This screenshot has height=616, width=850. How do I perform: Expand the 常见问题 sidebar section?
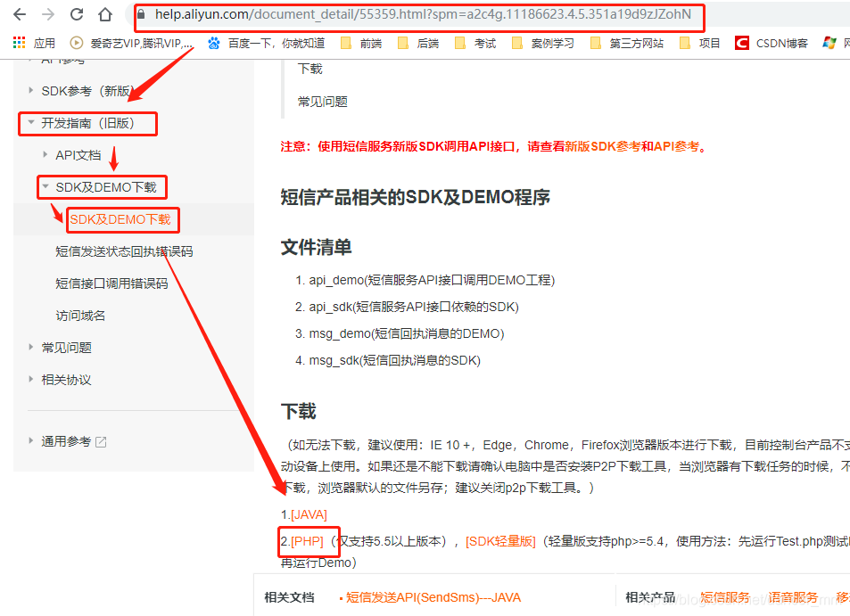coord(29,347)
